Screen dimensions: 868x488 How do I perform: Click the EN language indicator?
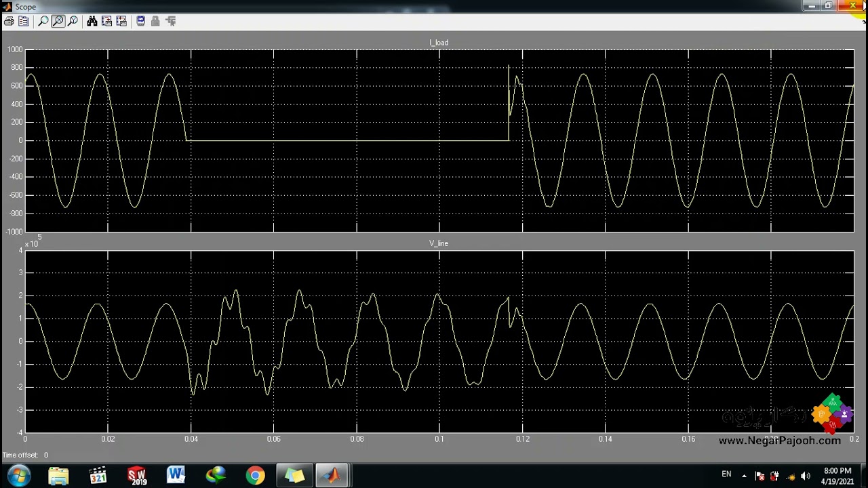(726, 474)
